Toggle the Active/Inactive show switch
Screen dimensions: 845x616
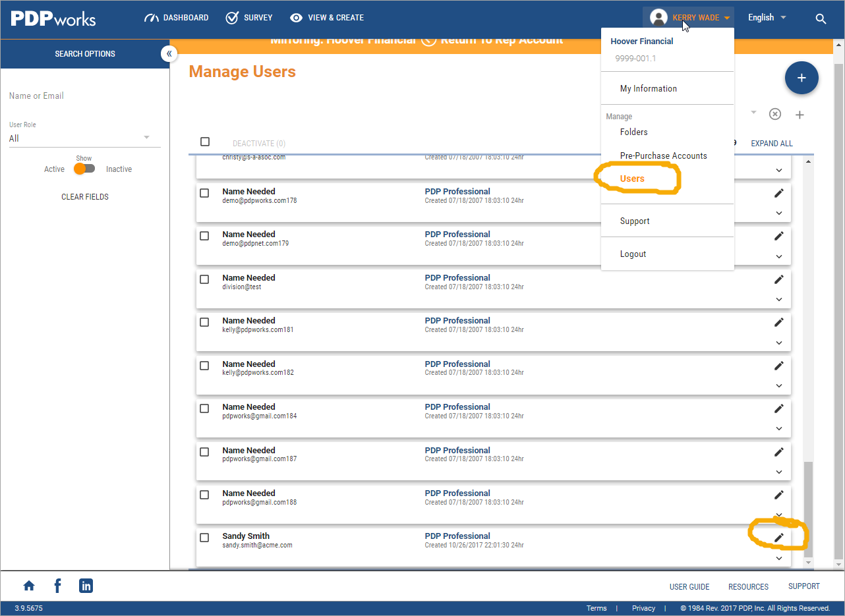pos(84,169)
